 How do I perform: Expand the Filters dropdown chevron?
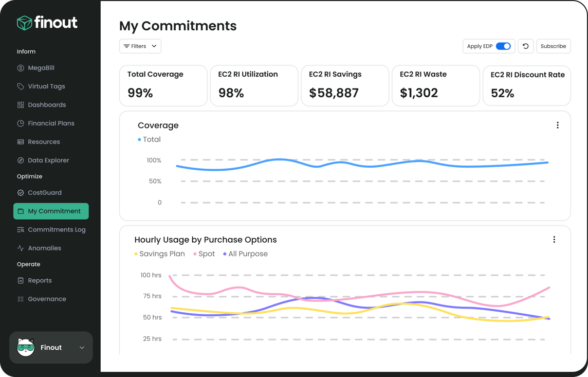click(154, 46)
